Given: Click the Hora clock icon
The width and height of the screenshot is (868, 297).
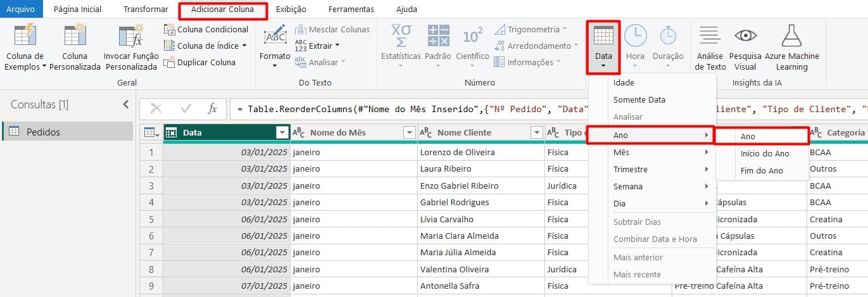Looking at the screenshot, I should [635, 35].
